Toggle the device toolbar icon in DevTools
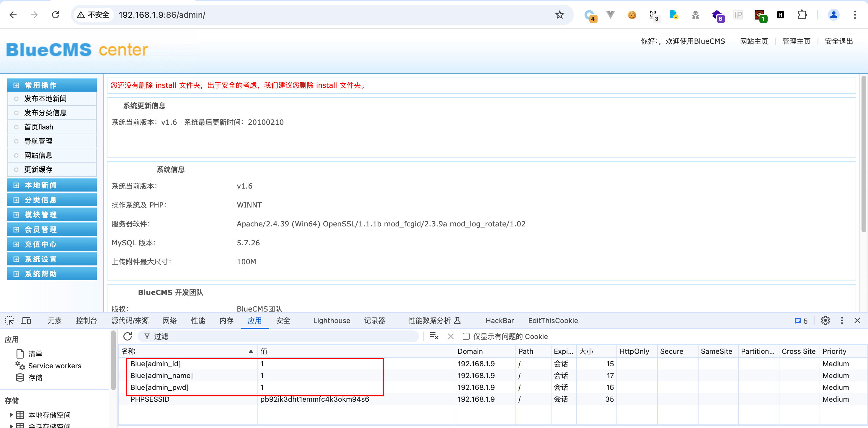The width and height of the screenshot is (868, 428). point(26,320)
